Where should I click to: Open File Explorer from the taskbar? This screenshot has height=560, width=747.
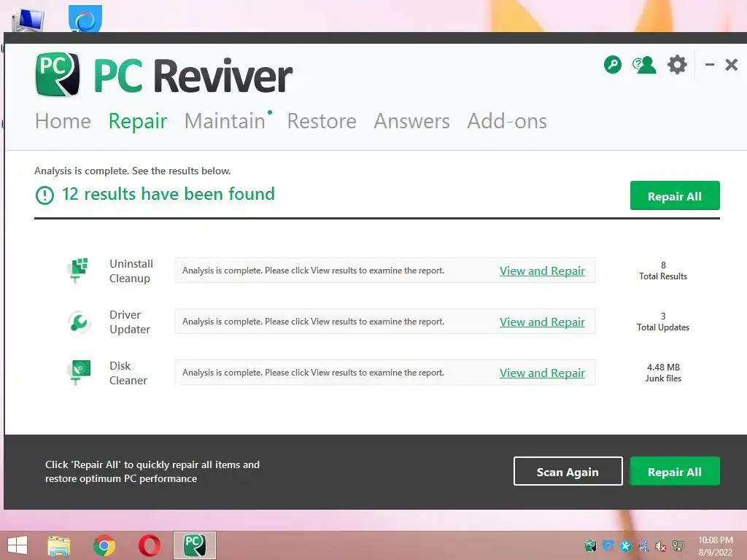click(x=58, y=545)
